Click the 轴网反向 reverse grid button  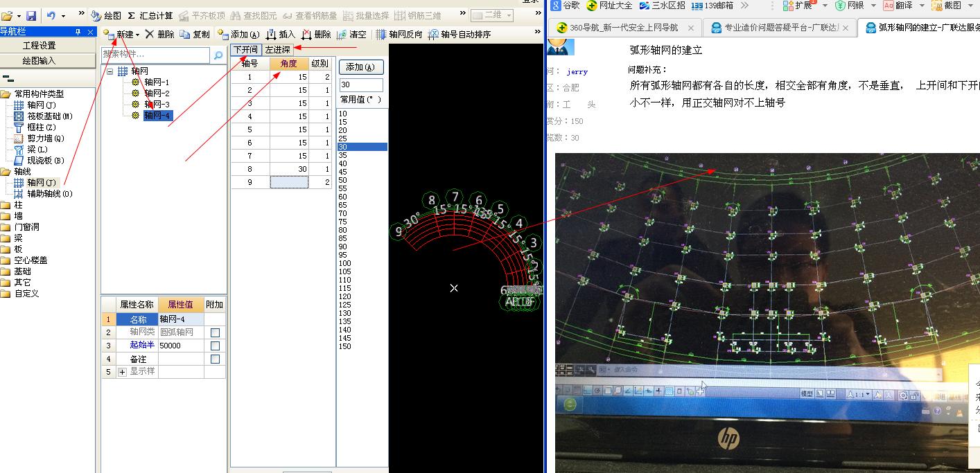click(x=399, y=34)
